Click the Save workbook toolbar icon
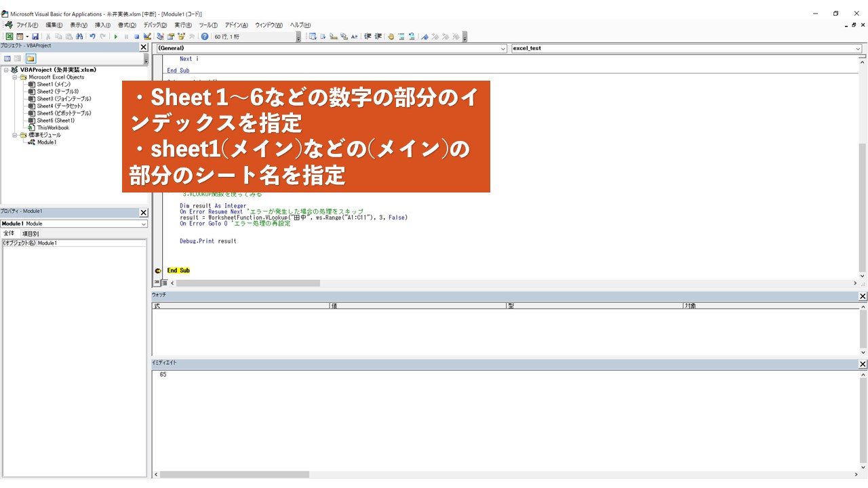Viewport: 868px width, 488px height. (35, 37)
